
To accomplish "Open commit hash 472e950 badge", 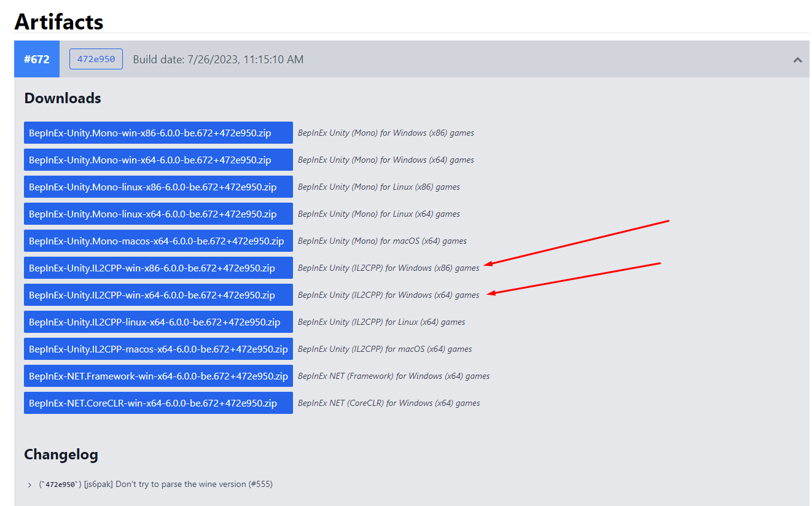I will [x=96, y=59].
